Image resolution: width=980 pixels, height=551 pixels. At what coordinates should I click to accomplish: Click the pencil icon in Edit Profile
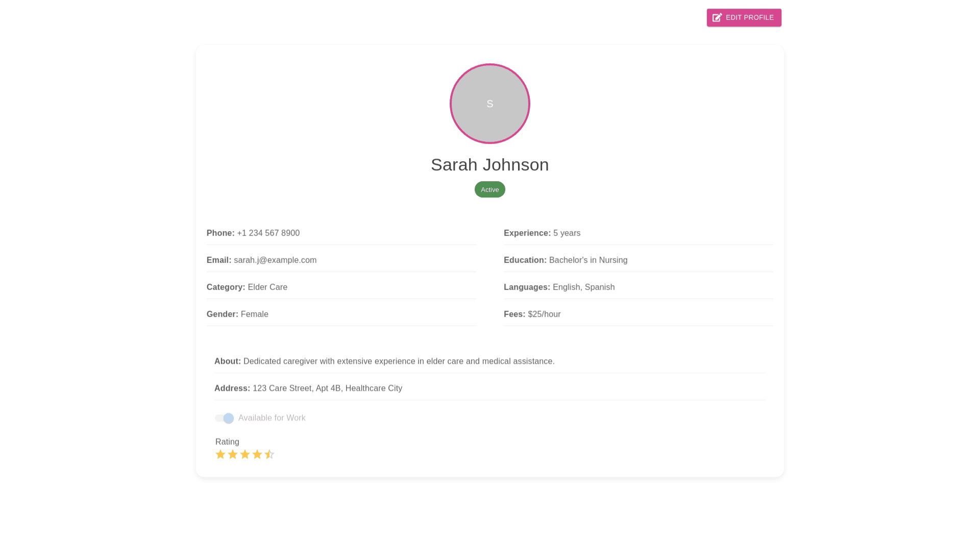717,18
